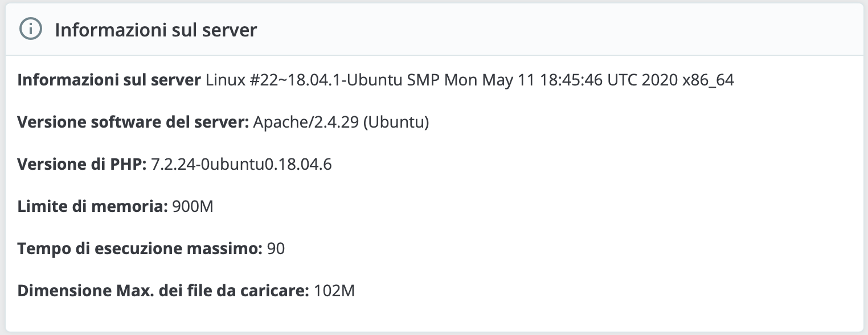Image resolution: width=868 pixels, height=335 pixels.
Task: Select the bold "Informazioni sul server" row label
Action: pos(109,80)
